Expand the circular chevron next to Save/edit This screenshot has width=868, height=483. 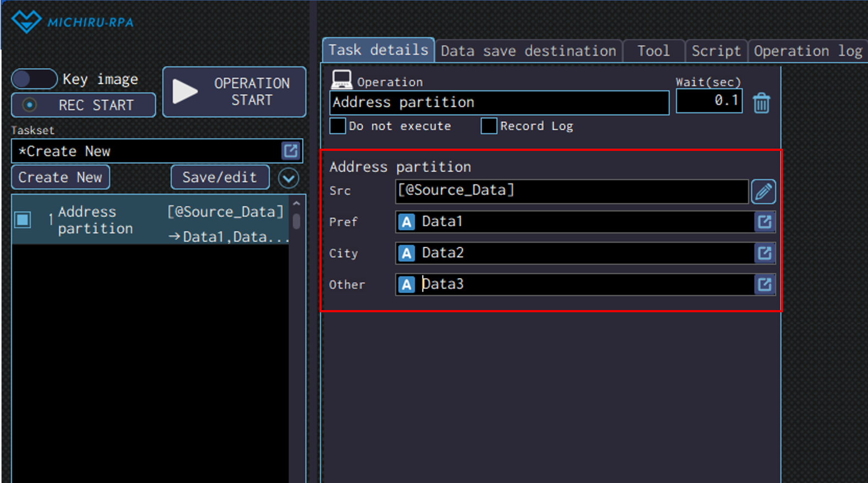point(289,178)
